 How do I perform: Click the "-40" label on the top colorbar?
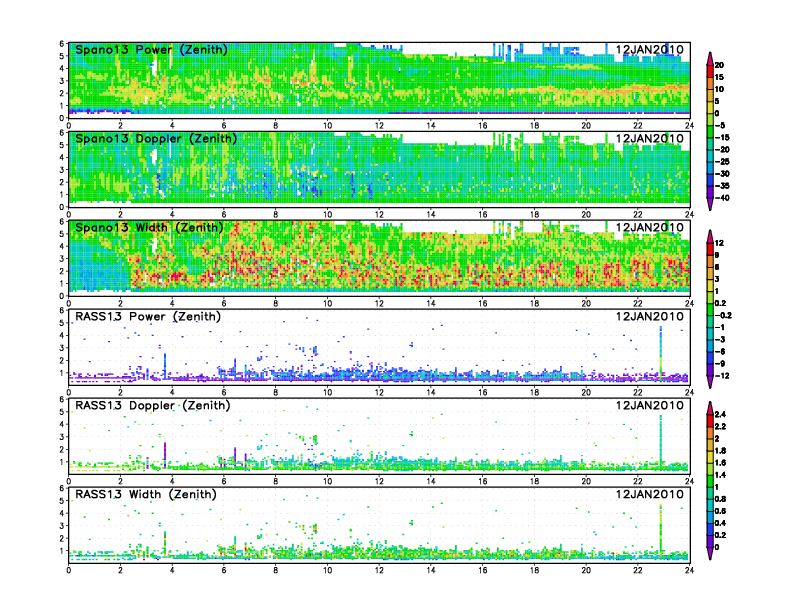click(722, 198)
